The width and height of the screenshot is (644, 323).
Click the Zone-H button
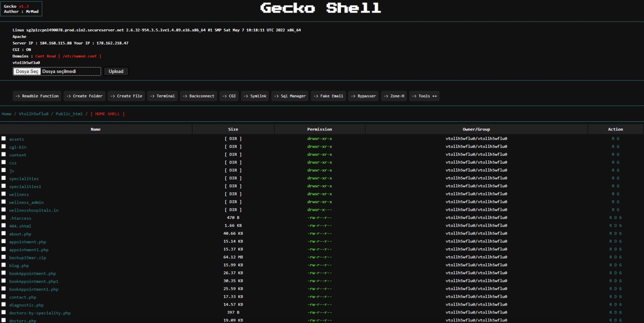tap(394, 96)
